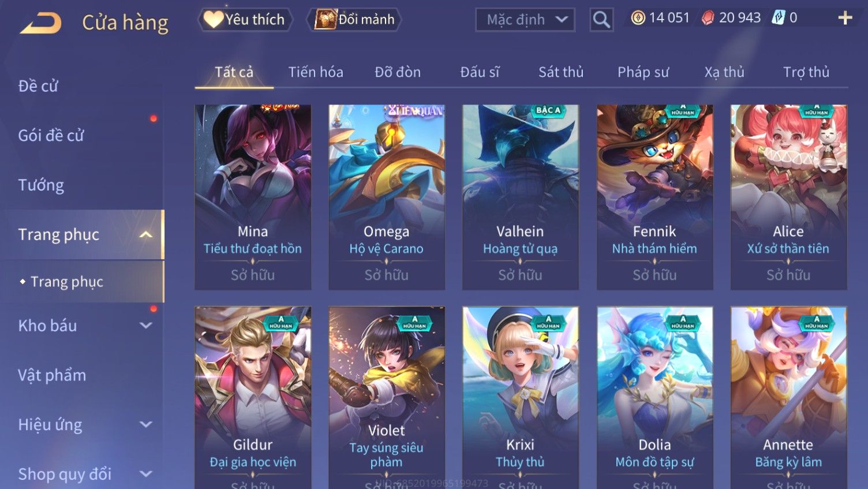Switch to the Sát thủ tab
This screenshot has height=489, width=868.
[x=561, y=72]
